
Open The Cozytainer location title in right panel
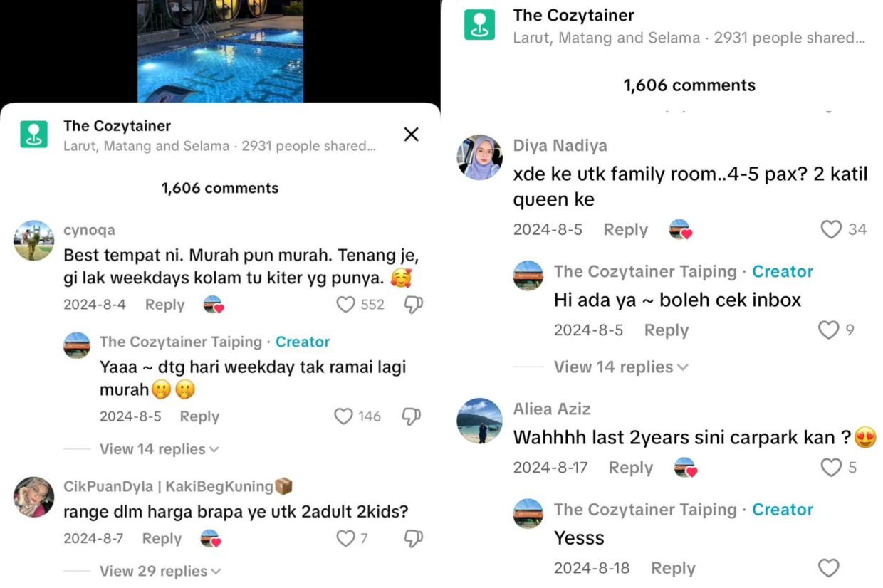[x=573, y=15]
